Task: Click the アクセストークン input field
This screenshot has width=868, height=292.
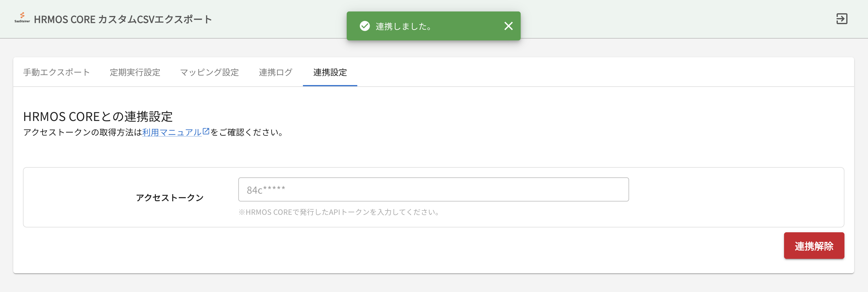Action: point(433,189)
